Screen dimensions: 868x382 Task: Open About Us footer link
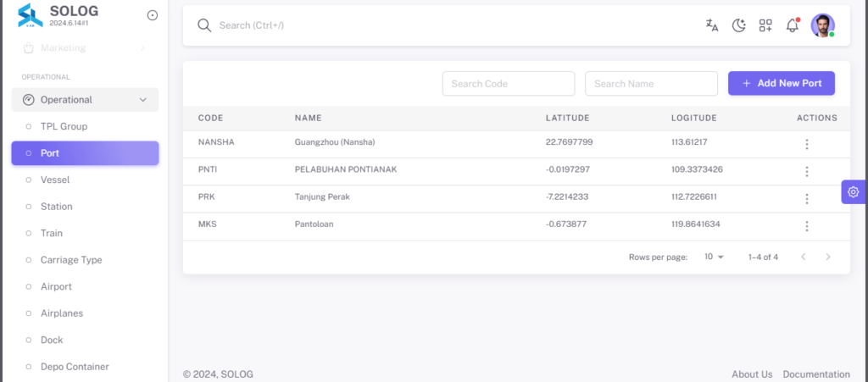click(x=752, y=374)
